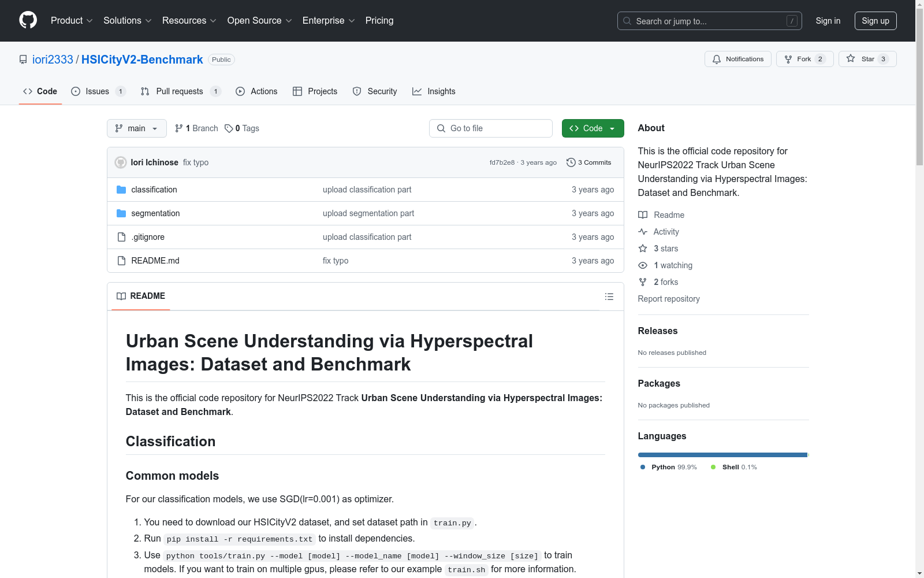Click the repository icon beside iori2333

[x=23, y=60]
